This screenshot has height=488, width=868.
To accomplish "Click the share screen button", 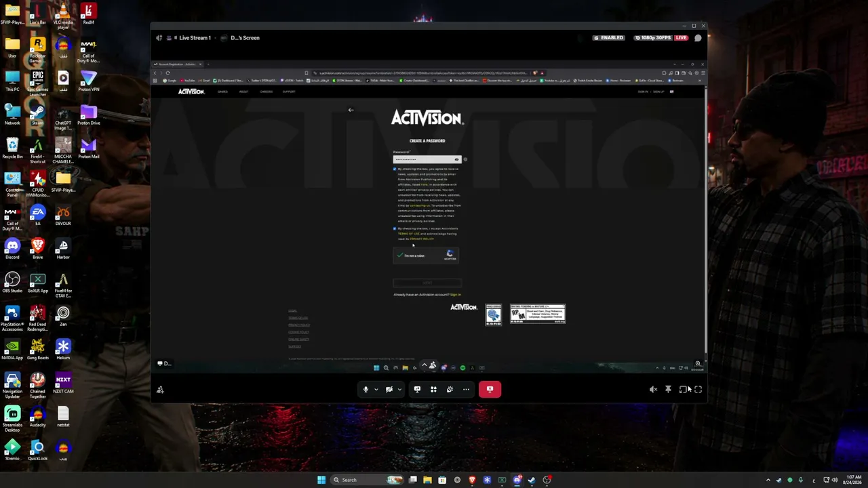I will [417, 390].
